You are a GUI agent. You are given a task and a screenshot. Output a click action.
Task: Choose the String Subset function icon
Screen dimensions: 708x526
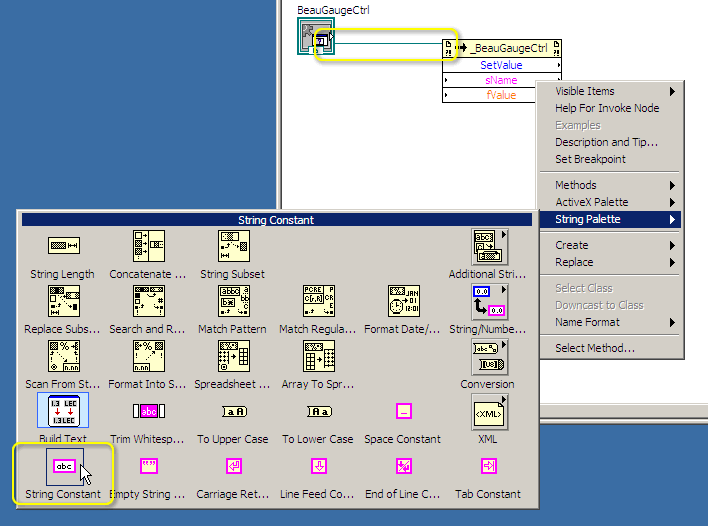233,246
